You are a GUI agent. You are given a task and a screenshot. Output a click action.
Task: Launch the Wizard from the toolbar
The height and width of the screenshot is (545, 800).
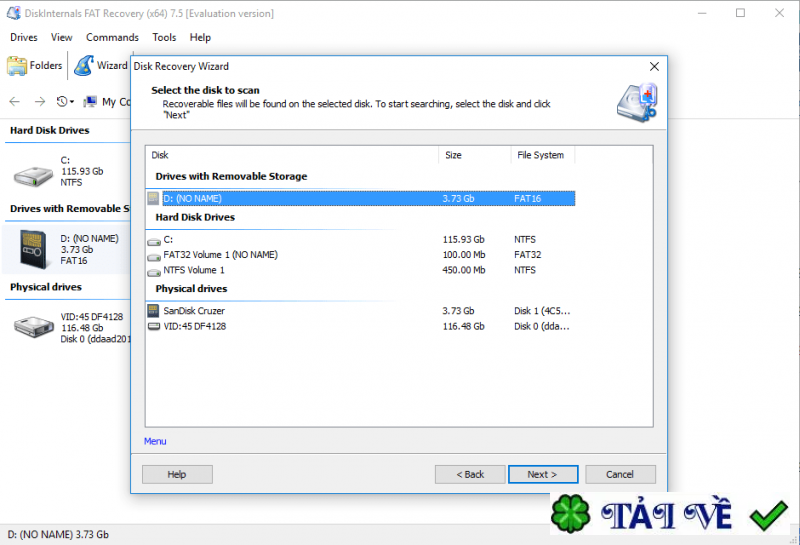(101, 66)
